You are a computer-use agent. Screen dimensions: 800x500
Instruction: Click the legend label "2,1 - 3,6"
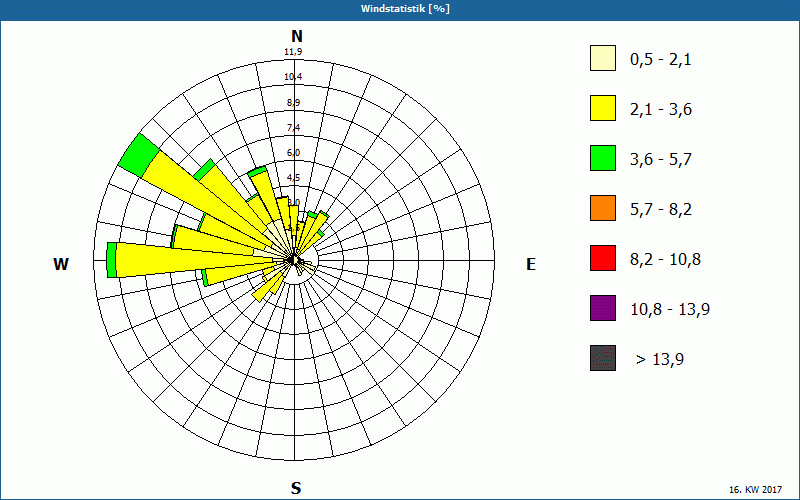(x=661, y=110)
